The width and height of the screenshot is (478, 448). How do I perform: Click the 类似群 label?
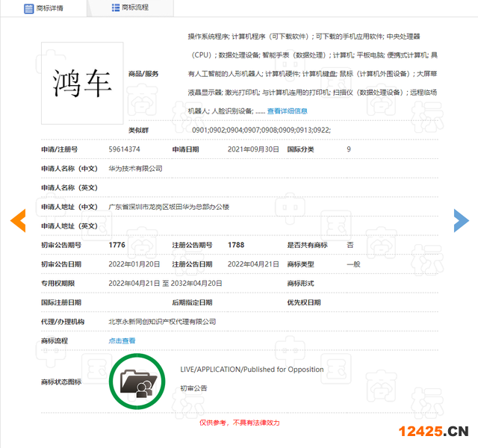138,131
